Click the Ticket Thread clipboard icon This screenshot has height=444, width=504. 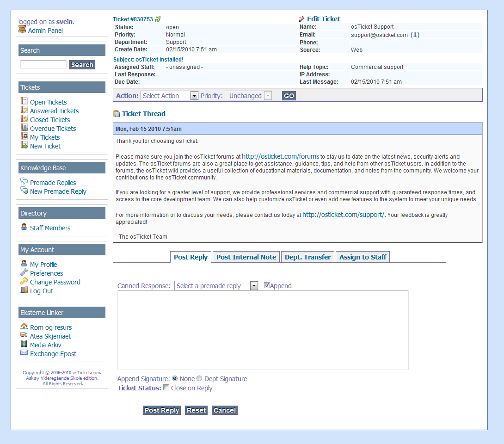tap(117, 113)
